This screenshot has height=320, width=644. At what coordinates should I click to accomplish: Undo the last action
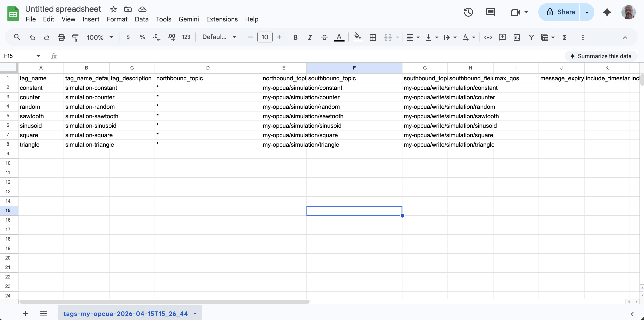(x=32, y=37)
